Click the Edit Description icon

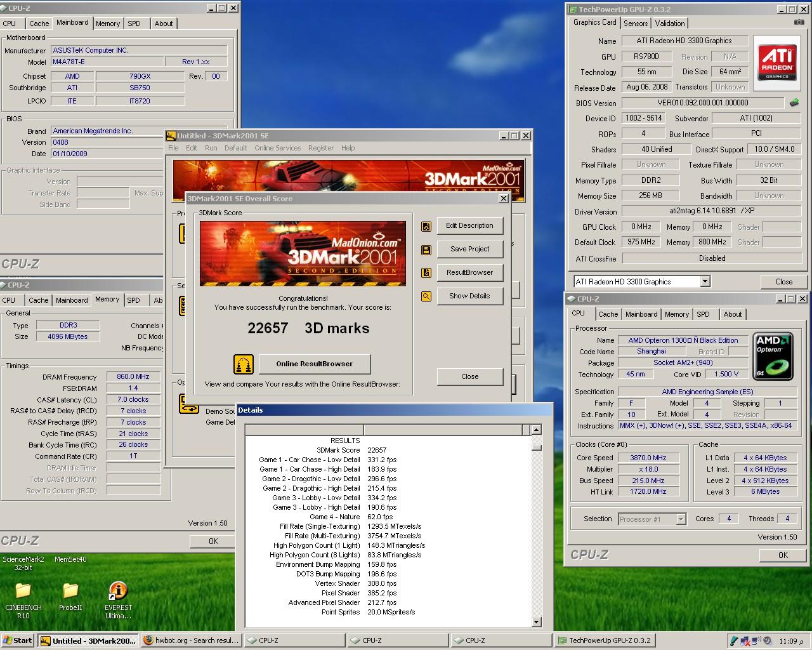click(x=426, y=226)
